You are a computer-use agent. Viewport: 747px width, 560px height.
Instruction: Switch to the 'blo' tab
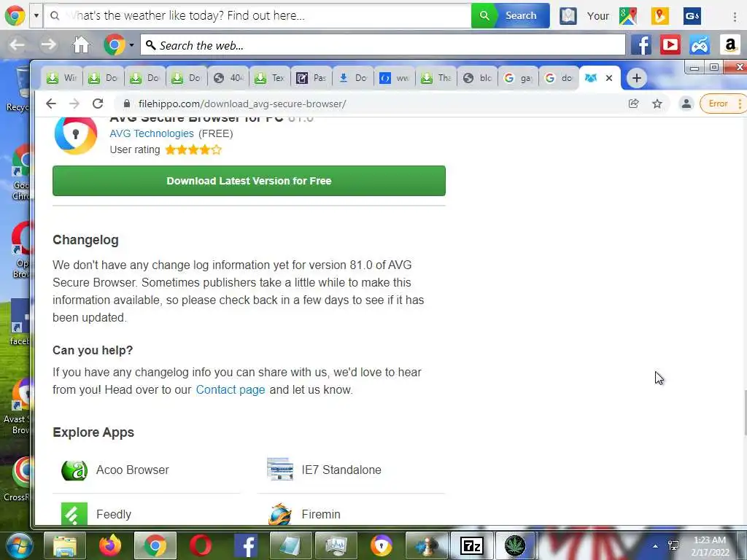[477, 77]
